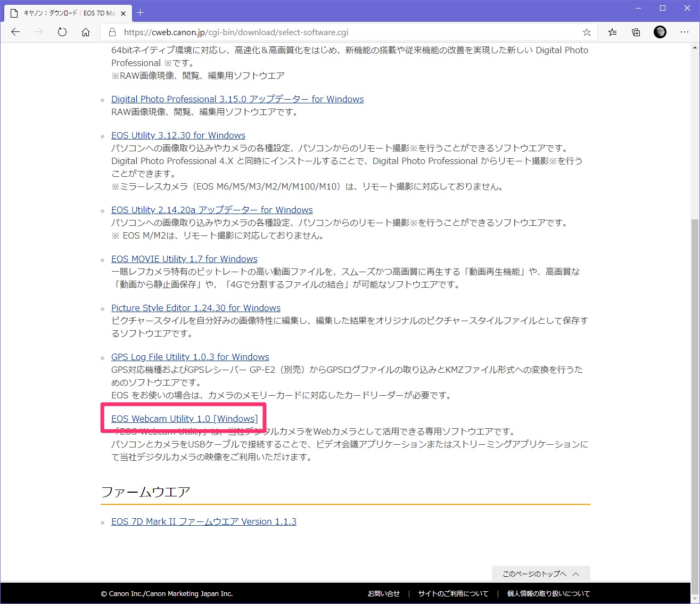This screenshot has width=700, height=604.
Task: Reload the current page
Action: point(62,32)
